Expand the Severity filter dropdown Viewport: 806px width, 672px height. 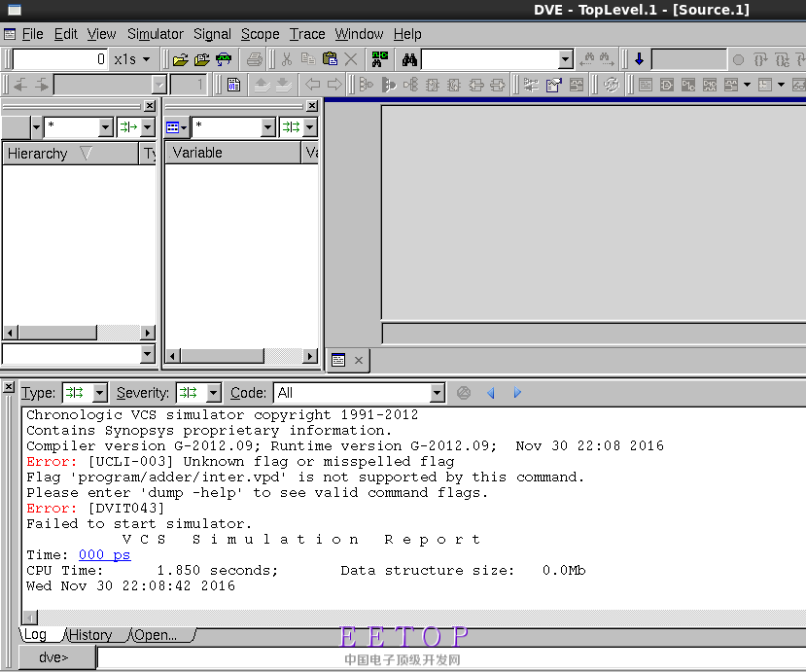(210, 393)
